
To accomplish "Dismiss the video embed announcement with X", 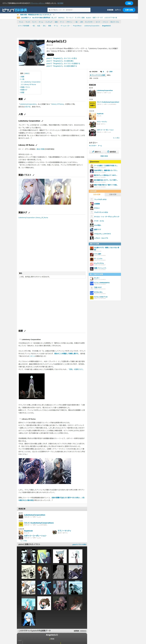I will [54, 15].
